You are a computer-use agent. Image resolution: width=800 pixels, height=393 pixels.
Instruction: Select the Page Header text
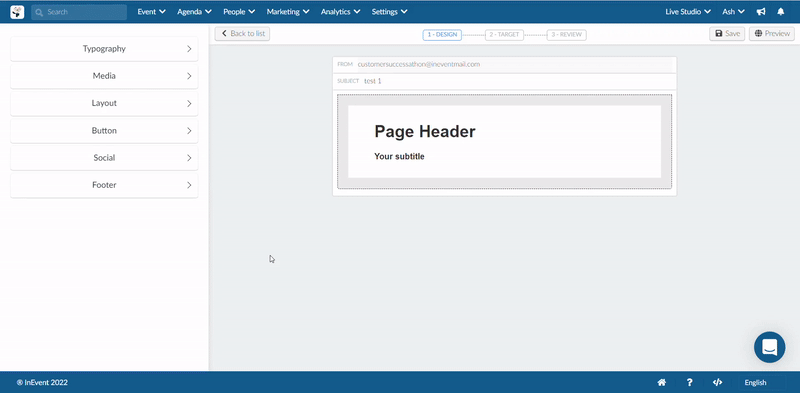pyautogui.click(x=425, y=132)
